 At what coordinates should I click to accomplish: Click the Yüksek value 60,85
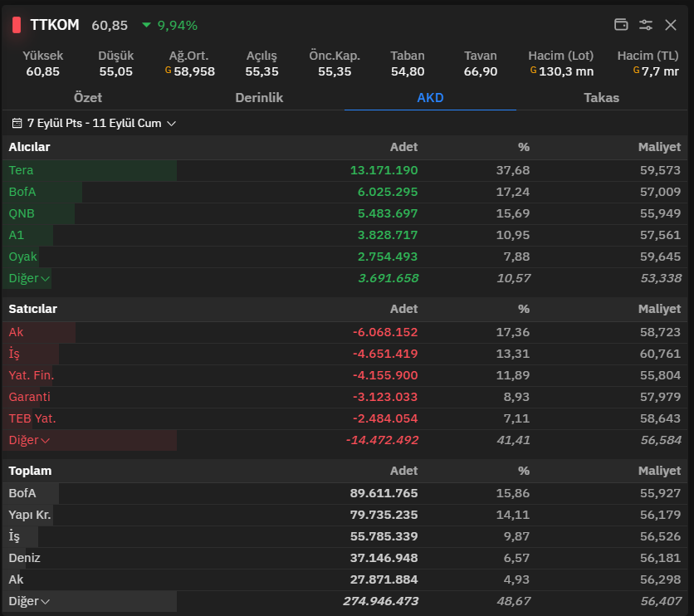point(42,71)
